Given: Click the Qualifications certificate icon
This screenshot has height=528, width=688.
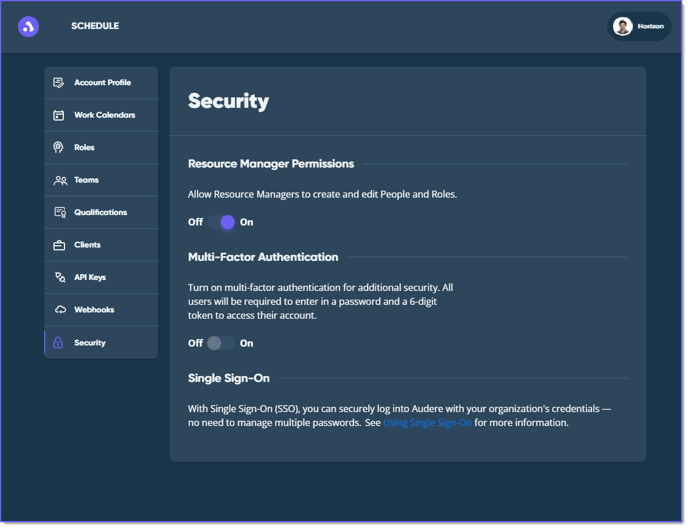Looking at the screenshot, I should click(x=60, y=212).
